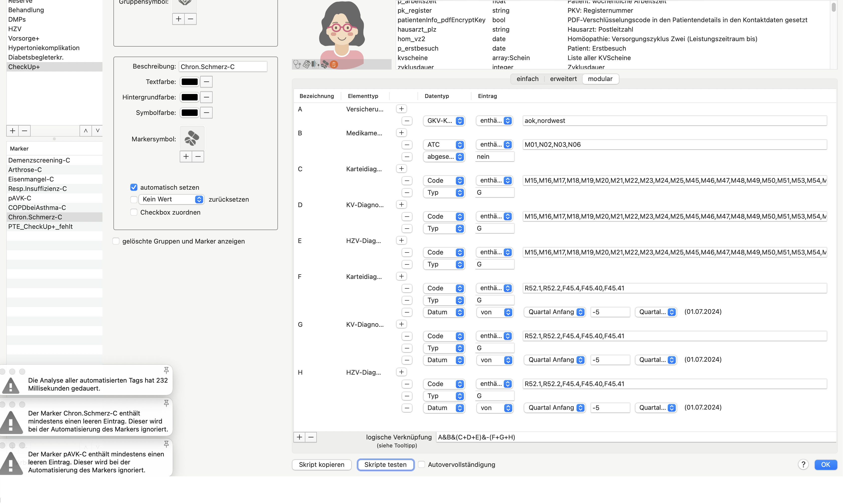Image resolution: width=843 pixels, height=504 pixels.
Task: Switch to the einfach tab
Action: pyautogui.click(x=527, y=79)
